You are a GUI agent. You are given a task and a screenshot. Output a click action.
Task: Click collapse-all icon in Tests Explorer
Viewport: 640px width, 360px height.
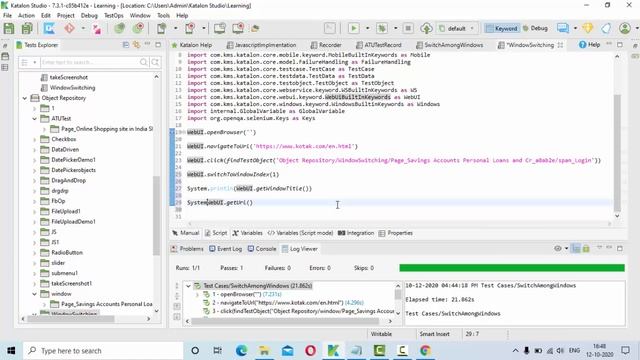pyautogui.click(x=126, y=45)
